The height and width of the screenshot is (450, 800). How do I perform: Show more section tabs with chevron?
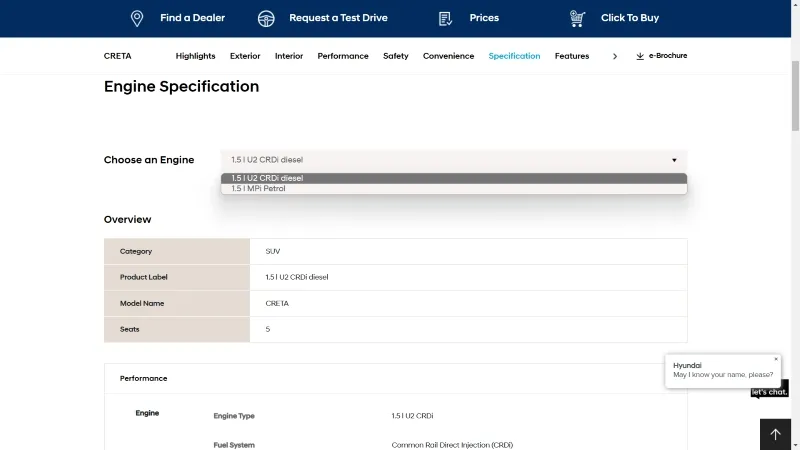point(615,56)
